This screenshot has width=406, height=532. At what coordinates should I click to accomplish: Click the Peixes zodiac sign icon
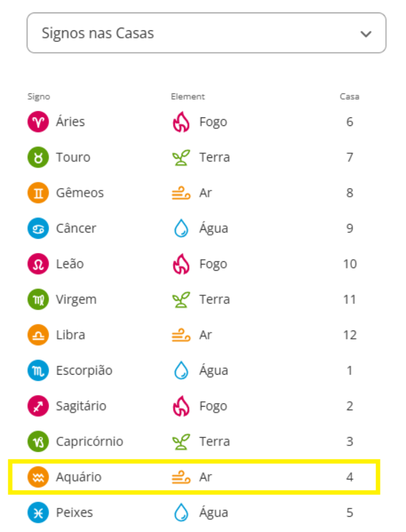pos(38,513)
